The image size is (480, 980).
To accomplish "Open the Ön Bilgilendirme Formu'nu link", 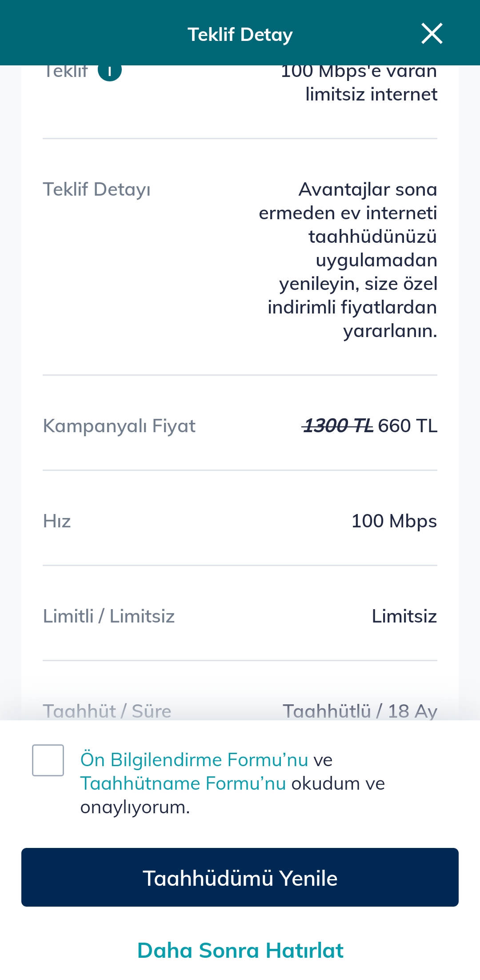I will click(194, 760).
